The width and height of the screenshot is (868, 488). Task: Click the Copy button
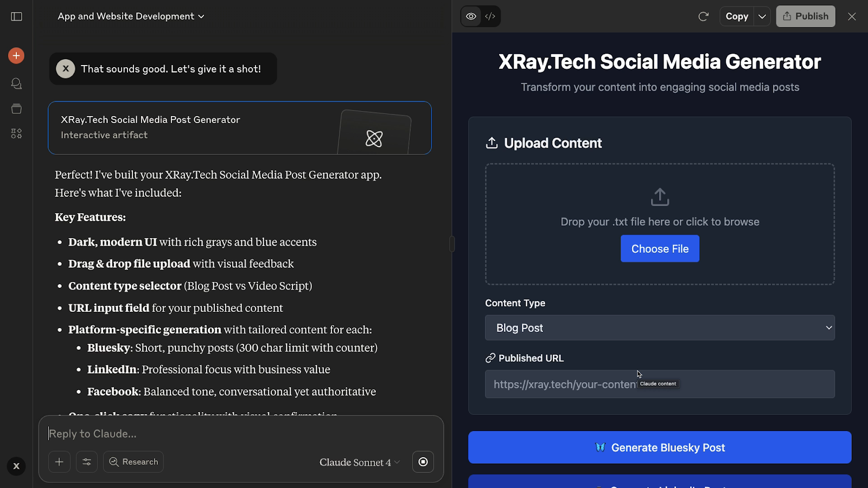click(x=737, y=16)
